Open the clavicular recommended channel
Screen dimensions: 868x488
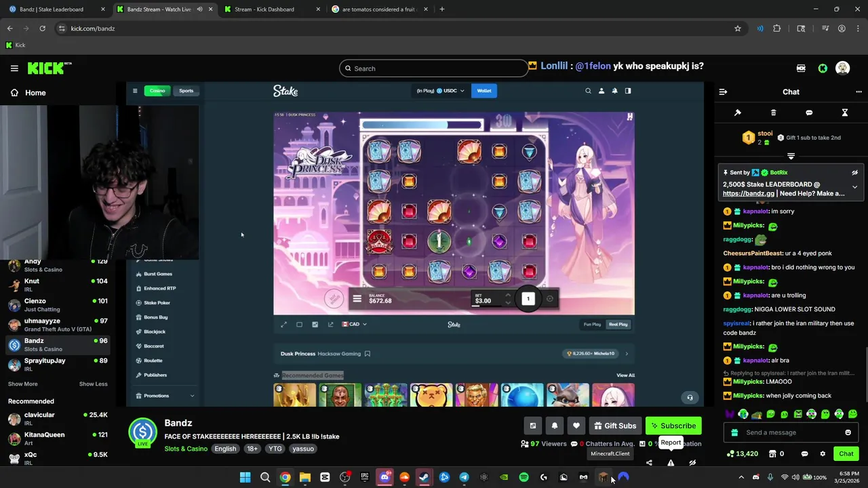pyautogui.click(x=58, y=419)
